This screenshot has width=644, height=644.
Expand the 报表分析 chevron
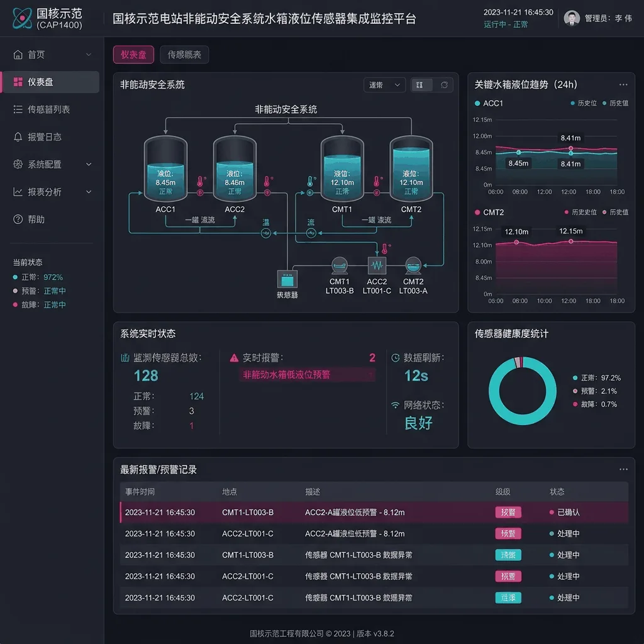[89, 192]
